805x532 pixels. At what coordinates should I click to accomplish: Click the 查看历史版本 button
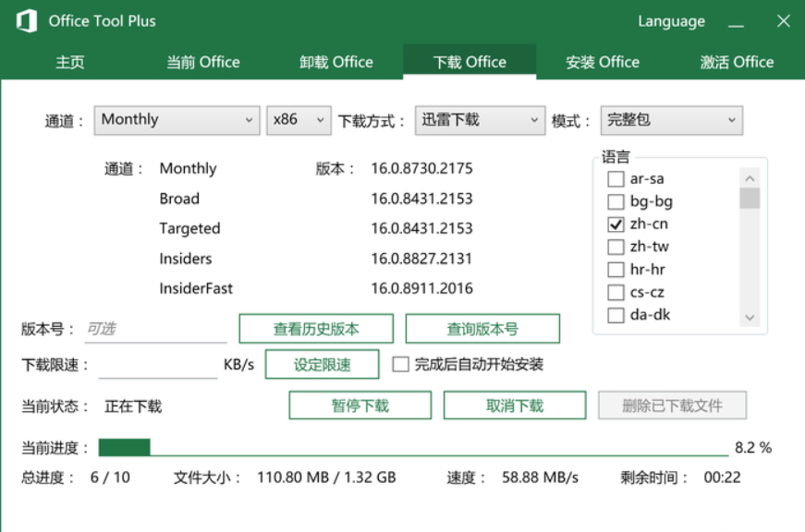point(316,329)
